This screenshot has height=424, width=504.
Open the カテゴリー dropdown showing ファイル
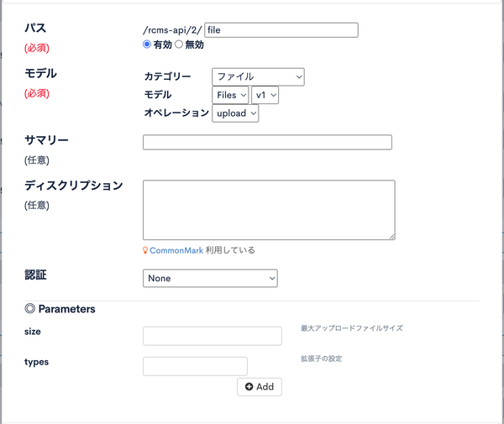pyautogui.click(x=258, y=76)
